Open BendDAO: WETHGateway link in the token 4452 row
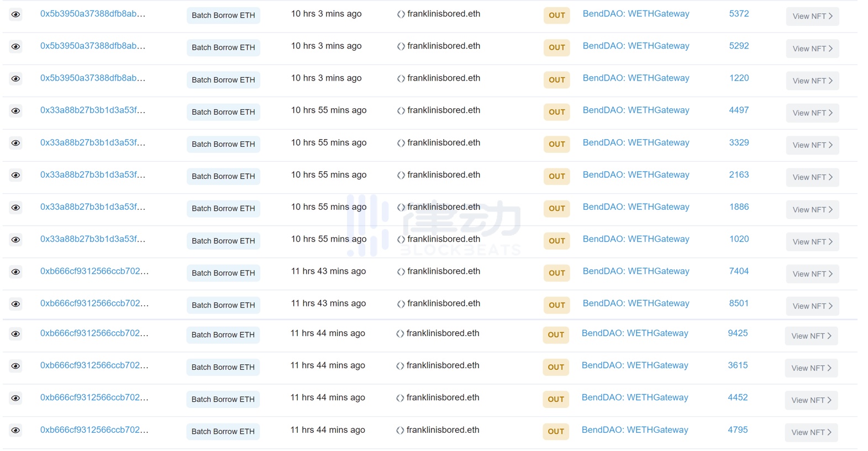The height and width of the screenshot is (451, 868). coord(635,397)
